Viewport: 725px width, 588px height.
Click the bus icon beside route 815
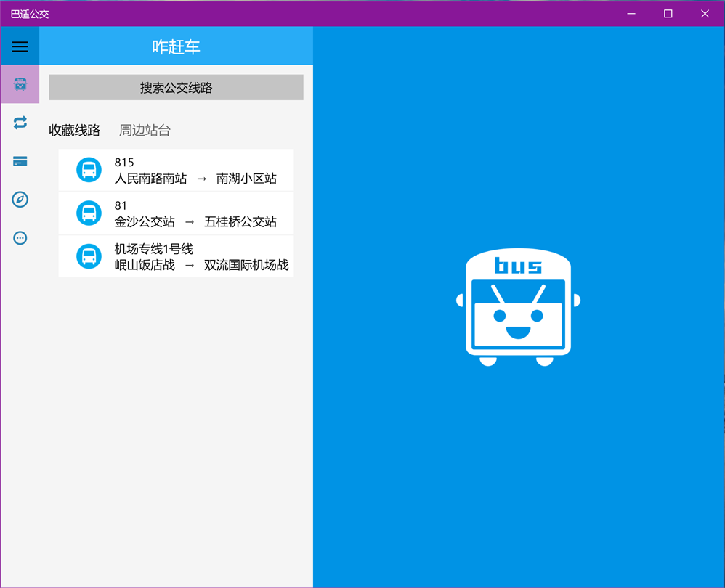coord(89,170)
